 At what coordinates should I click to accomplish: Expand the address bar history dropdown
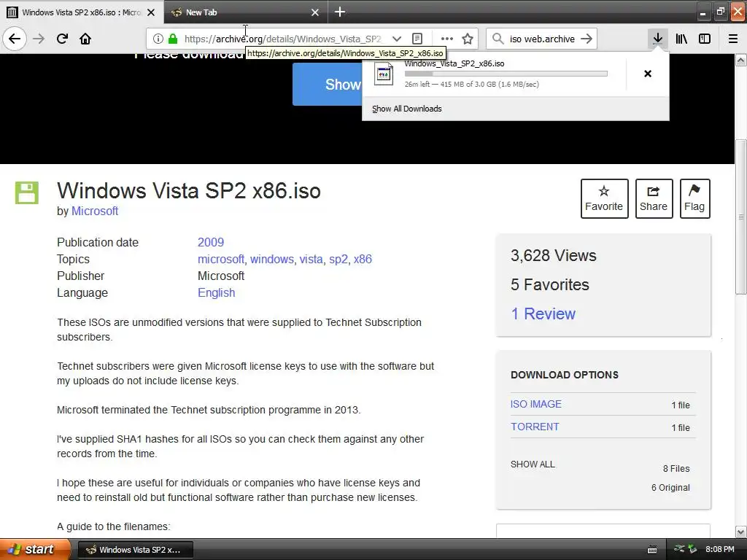point(396,39)
